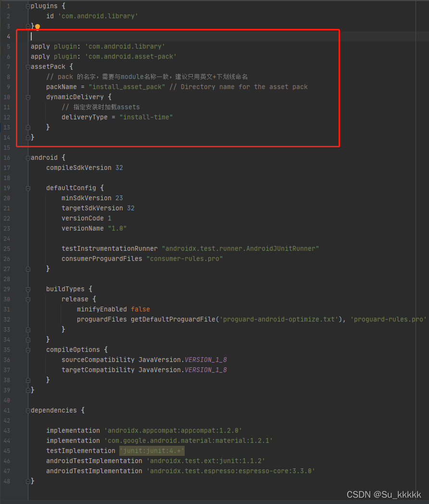Click targetCompatibility VERSION_1_8 constant
Image resolution: width=429 pixels, height=504 pixels.
pyautogui.click(x=206, y=370)
